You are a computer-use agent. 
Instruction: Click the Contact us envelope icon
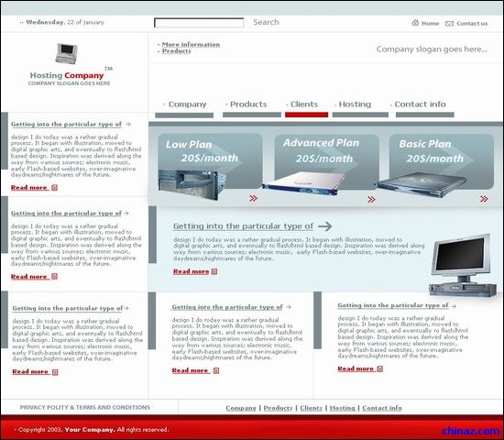(x=449, y=24)
